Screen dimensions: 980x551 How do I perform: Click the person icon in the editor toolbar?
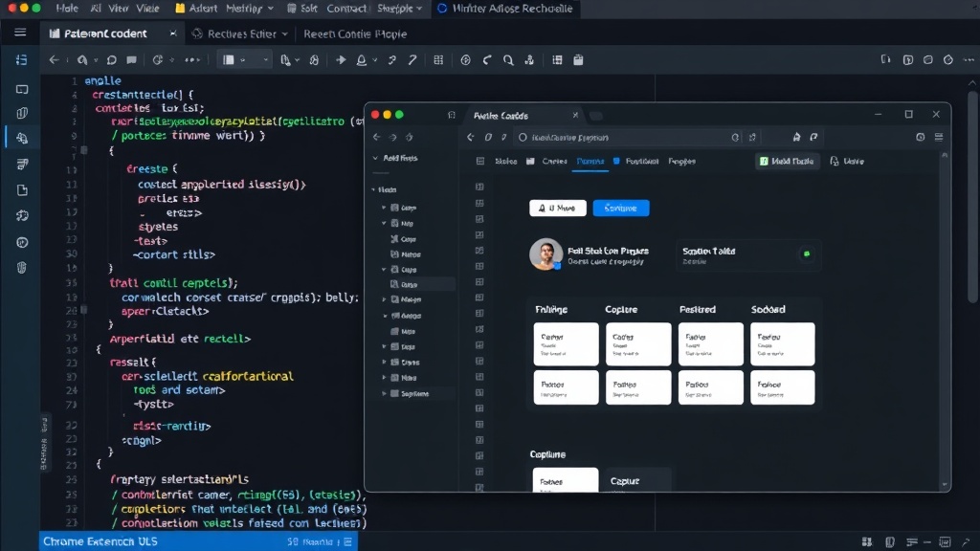pos(529,60)
